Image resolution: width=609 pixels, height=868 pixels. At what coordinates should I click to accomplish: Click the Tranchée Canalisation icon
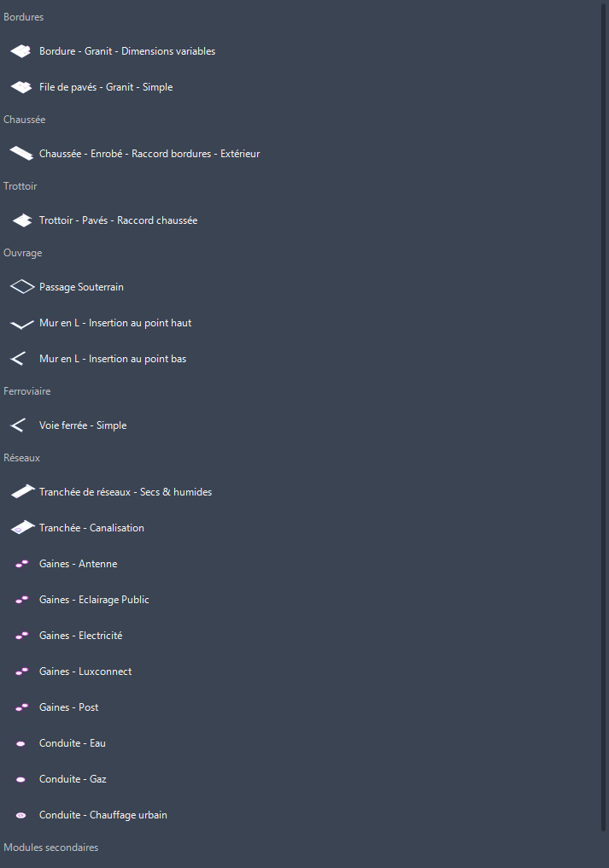pyautogui.click(x=20, y=528)
